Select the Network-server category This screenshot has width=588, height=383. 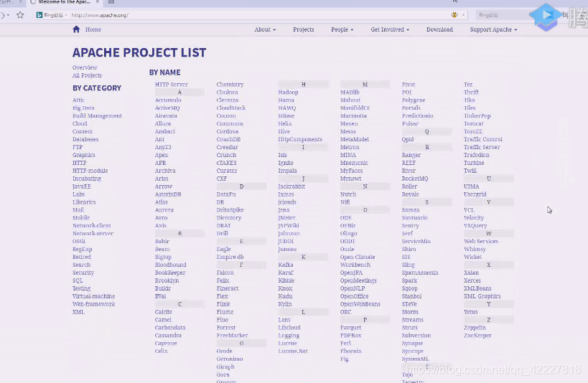coord(93,233)
